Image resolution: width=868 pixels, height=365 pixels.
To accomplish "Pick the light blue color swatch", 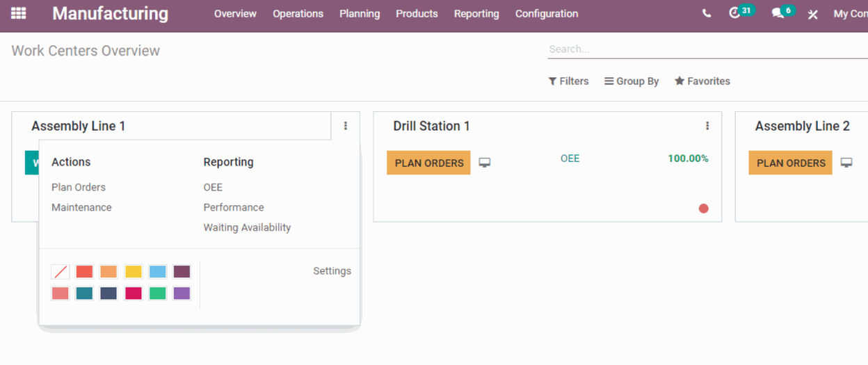I will click(x=158, y=272).
